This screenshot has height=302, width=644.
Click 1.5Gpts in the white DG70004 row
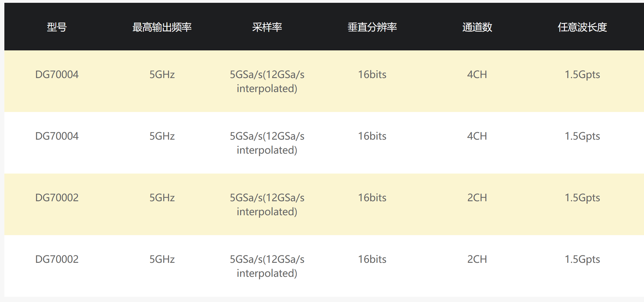pos(582,136)
